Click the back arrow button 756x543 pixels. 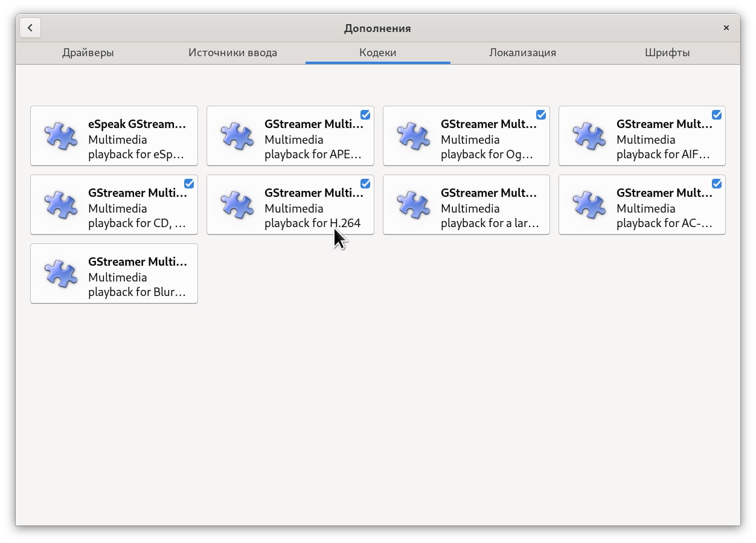tap(30, 28)
